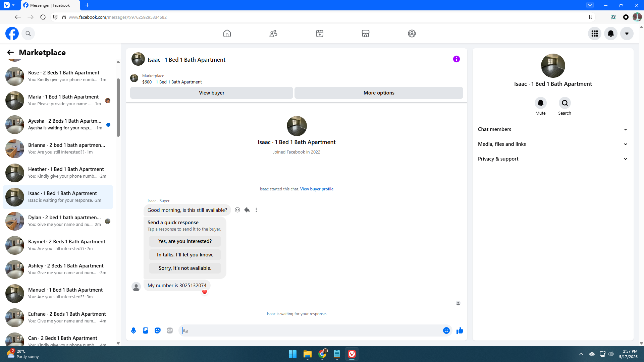Open View buyer profile link
This screenshot has height=362, width=644.
click(x=317, y=189)
